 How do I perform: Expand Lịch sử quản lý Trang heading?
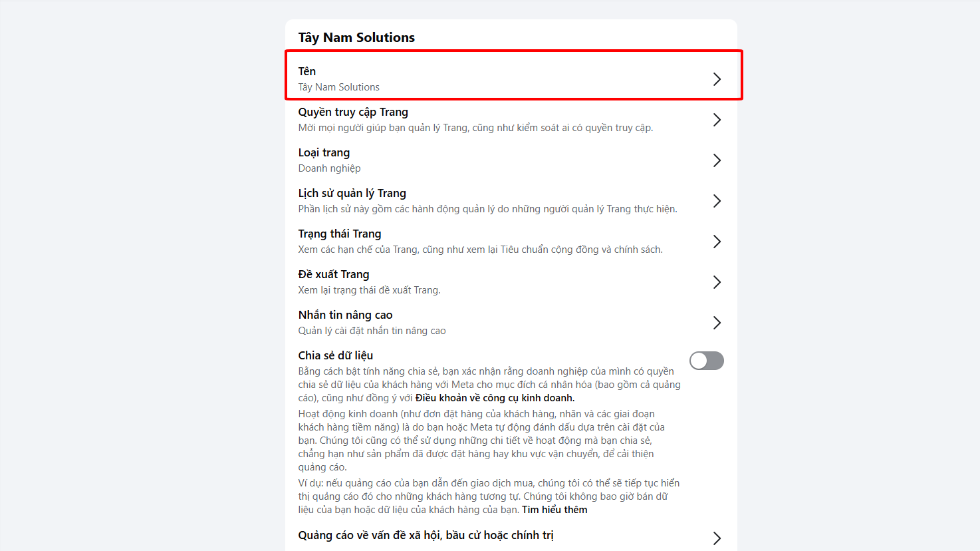point(352,193)
